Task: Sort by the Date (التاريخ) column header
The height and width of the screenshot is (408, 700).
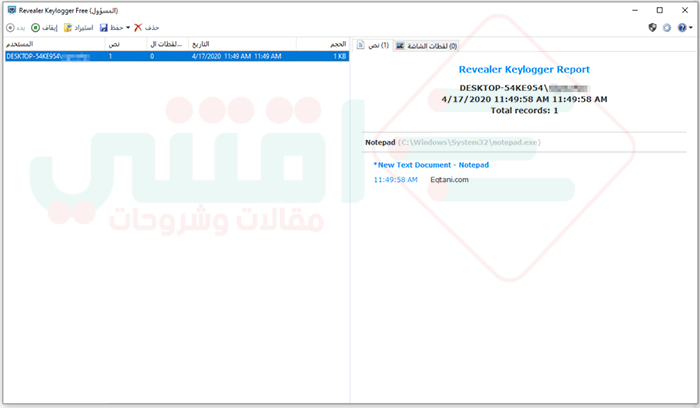Action: [x=242, y=44]
